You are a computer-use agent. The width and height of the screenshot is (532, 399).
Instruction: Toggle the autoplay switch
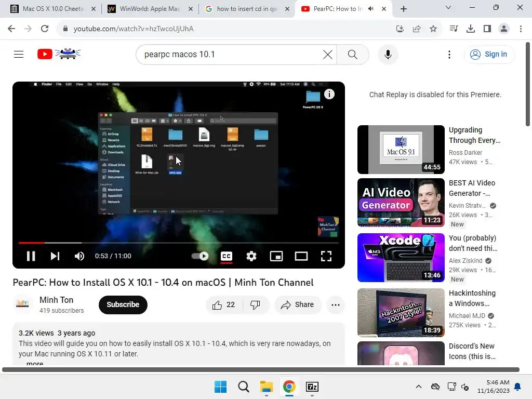pyautogui.click(x=200, y=256)
